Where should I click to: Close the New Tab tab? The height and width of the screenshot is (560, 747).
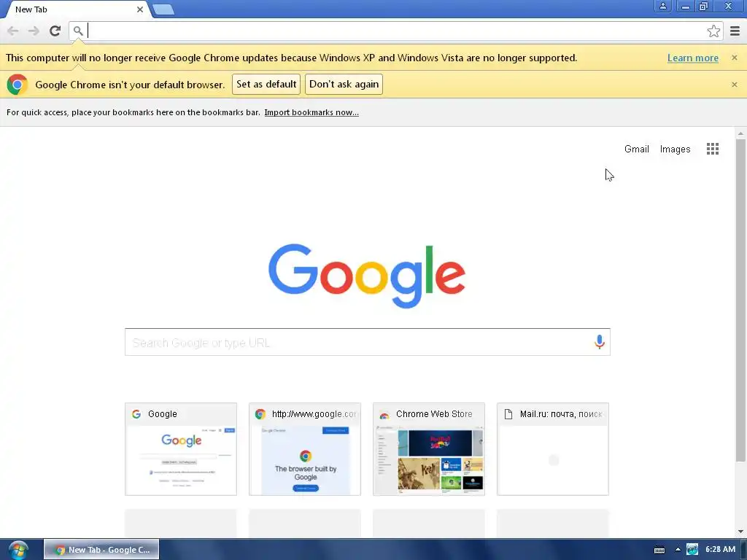click(x=140, y=9)
